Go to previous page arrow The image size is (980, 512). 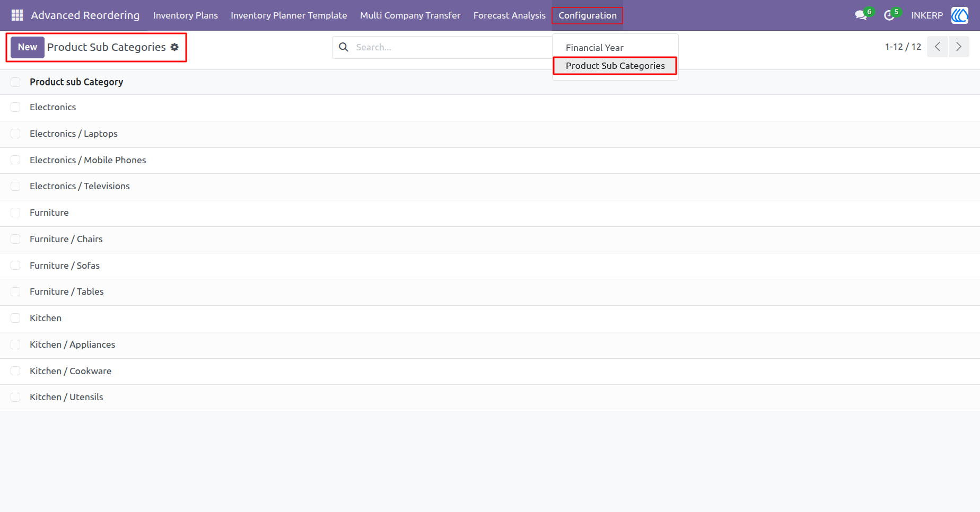(938, 47)
